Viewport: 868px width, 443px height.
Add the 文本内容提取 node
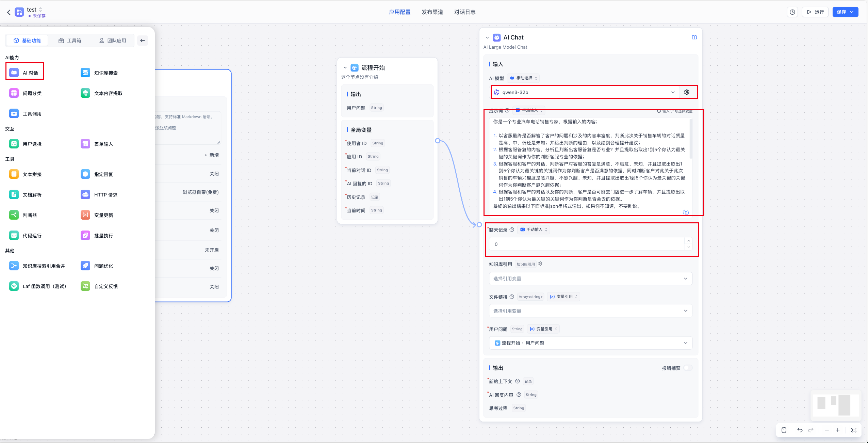(x=102, y=93)
